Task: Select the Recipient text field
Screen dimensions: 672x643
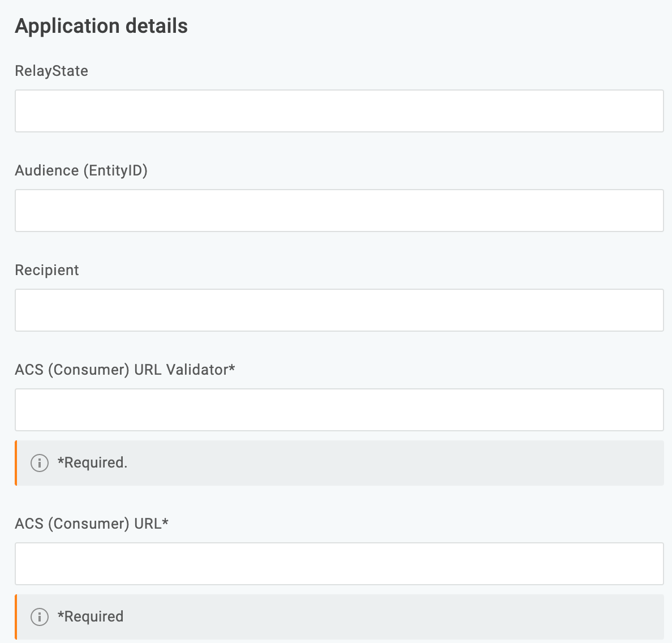Action: 339,310
